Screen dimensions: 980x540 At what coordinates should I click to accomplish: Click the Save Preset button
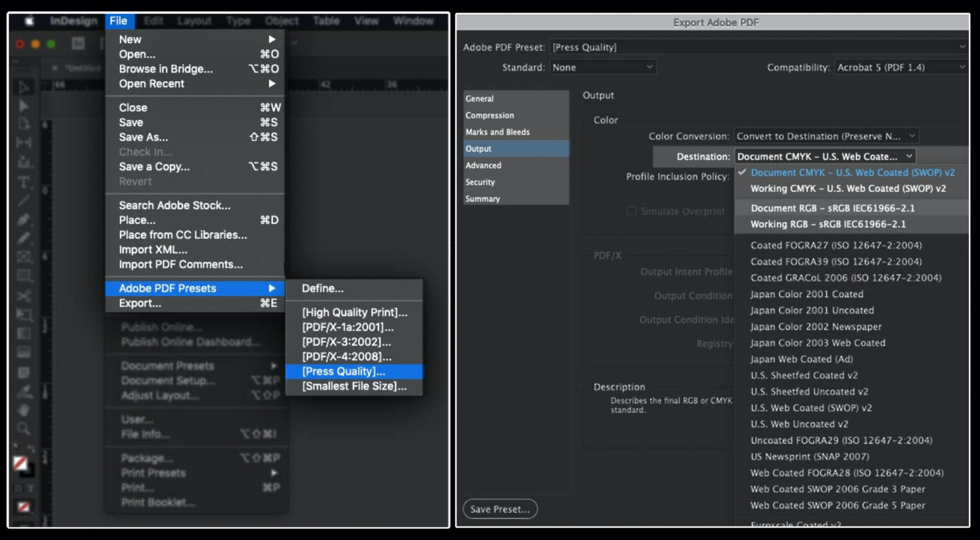pyautogui.click(x=500, y=509)
